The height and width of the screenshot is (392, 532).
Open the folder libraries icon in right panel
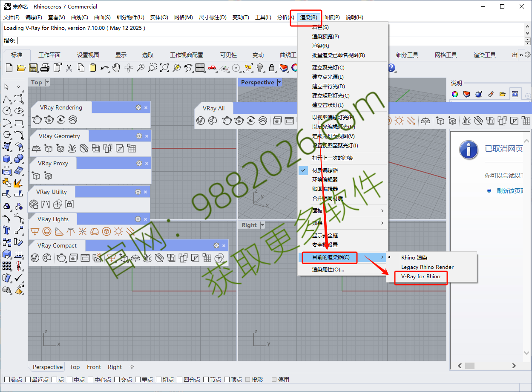(x=503, y=94)
